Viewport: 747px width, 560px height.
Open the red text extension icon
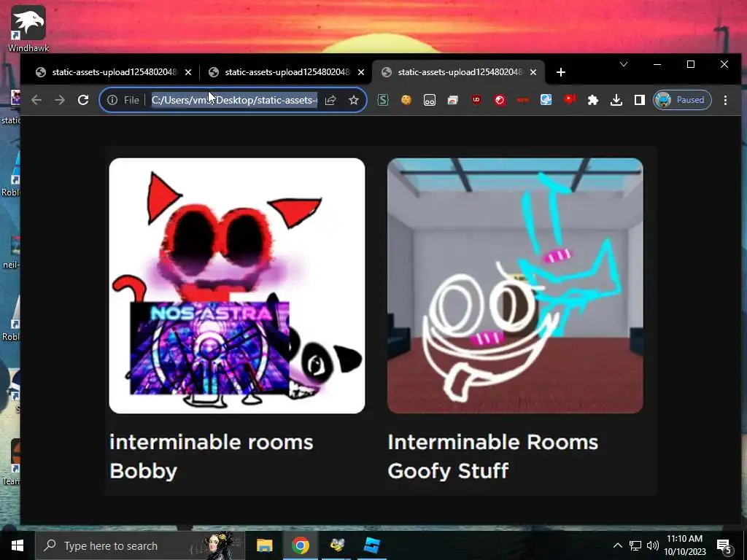[522, 100]
